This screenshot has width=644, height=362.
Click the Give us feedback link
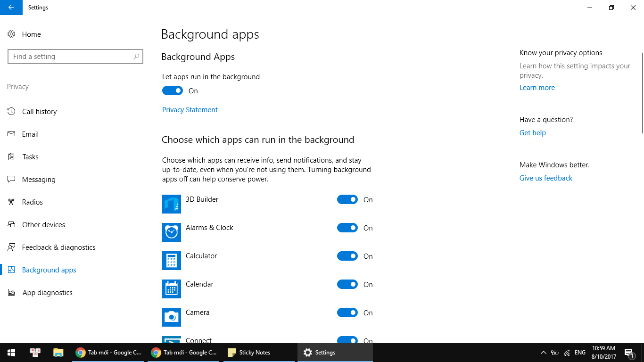545,178
